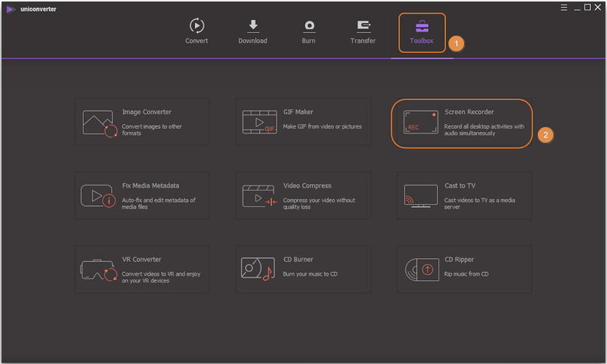Screen dimensions: 607x364
Task: Start Screen Recorder title
Action: (x=469, y=112)
